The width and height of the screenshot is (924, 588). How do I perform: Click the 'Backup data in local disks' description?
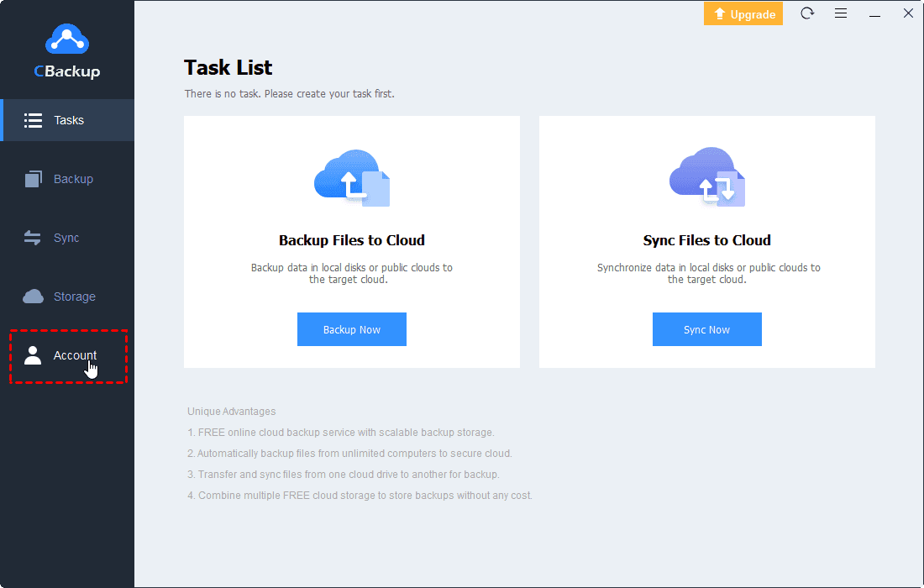click(x=352, y=273)
